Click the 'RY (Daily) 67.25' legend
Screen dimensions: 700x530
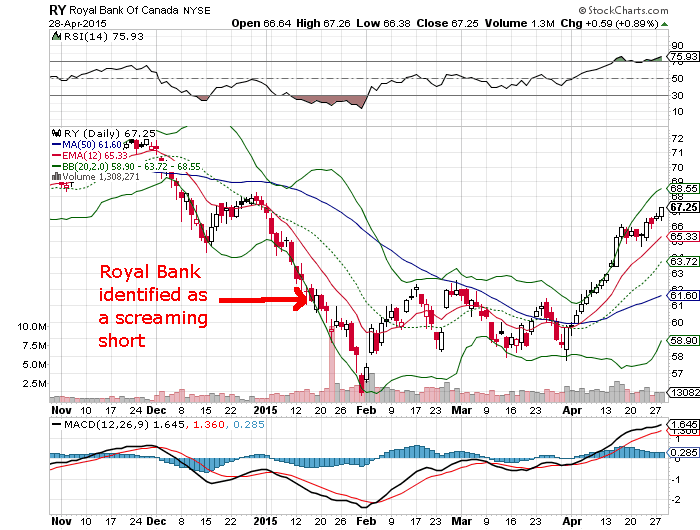[110, 134]
